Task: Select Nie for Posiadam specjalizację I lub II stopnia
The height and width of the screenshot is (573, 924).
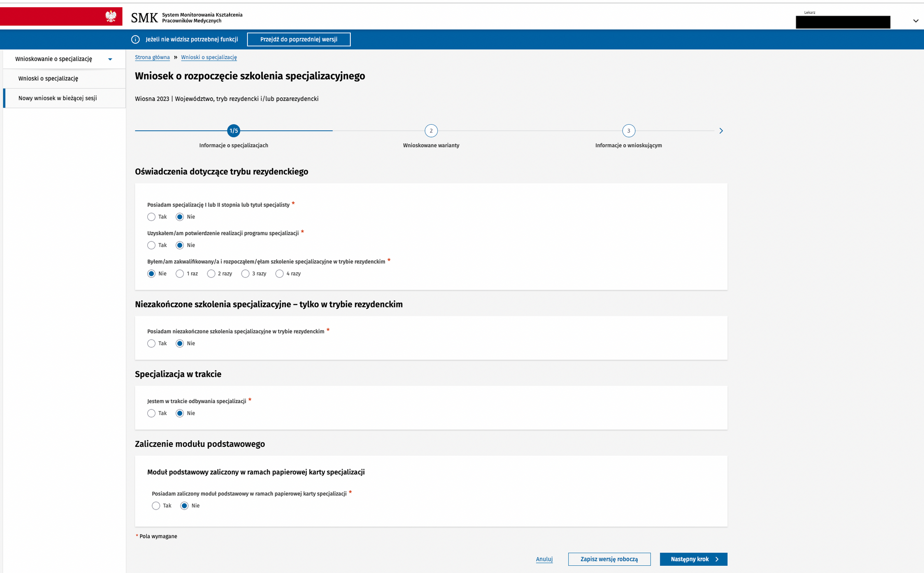Action: (180, 217)
